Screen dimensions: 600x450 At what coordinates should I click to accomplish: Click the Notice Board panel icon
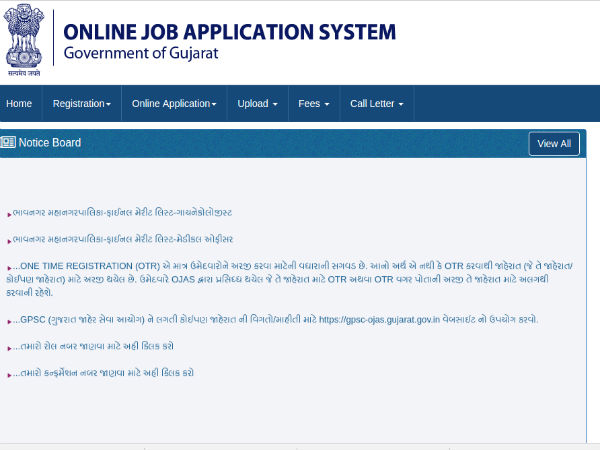click(8, 143)
